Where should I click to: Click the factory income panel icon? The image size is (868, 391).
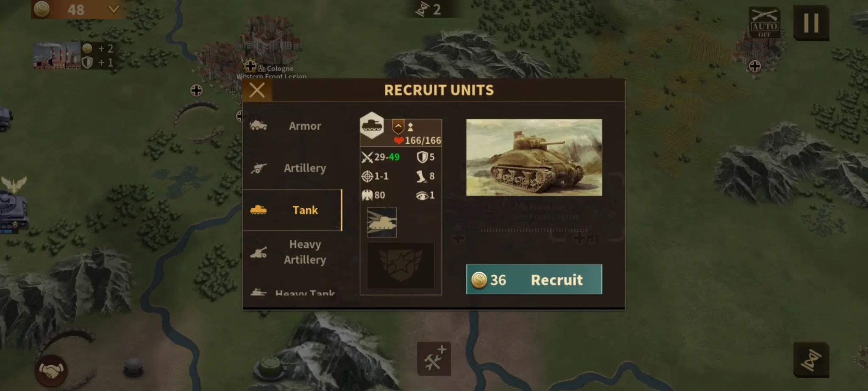57,56
